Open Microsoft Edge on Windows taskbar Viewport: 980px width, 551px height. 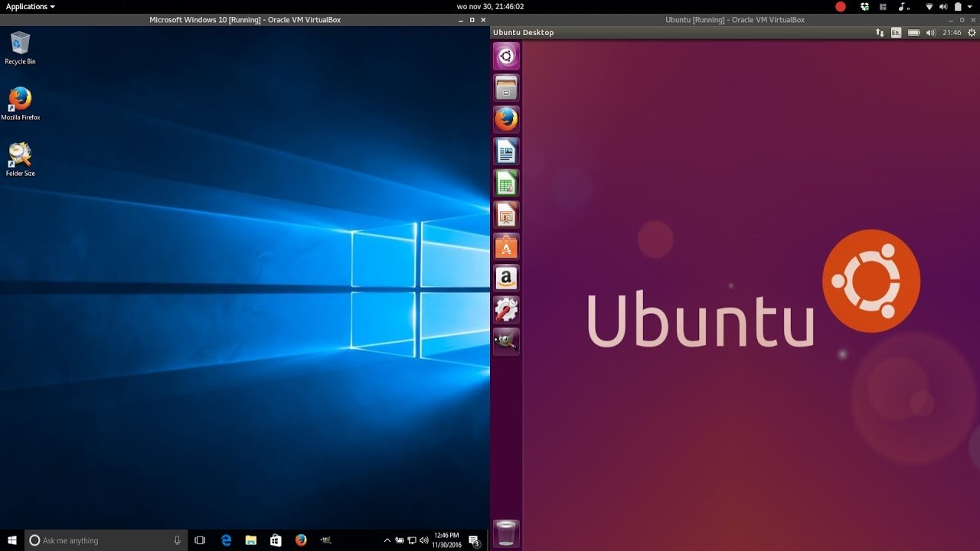(x=226, y=540)
